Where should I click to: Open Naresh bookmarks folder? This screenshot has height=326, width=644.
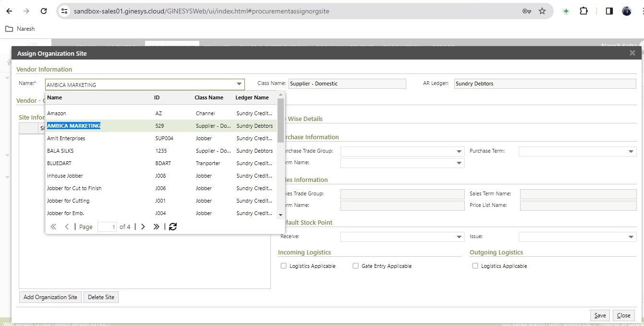20,29
